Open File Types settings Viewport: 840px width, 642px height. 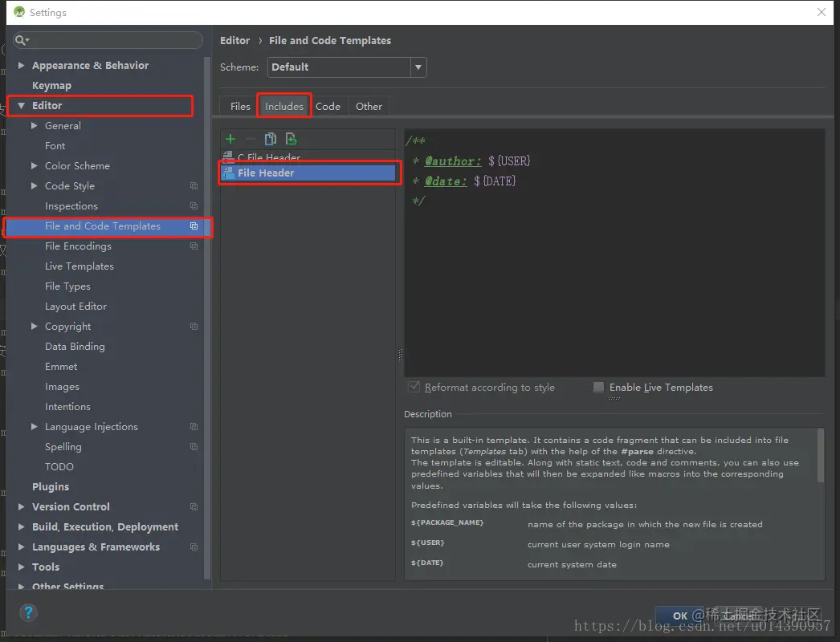pos(67,286)
